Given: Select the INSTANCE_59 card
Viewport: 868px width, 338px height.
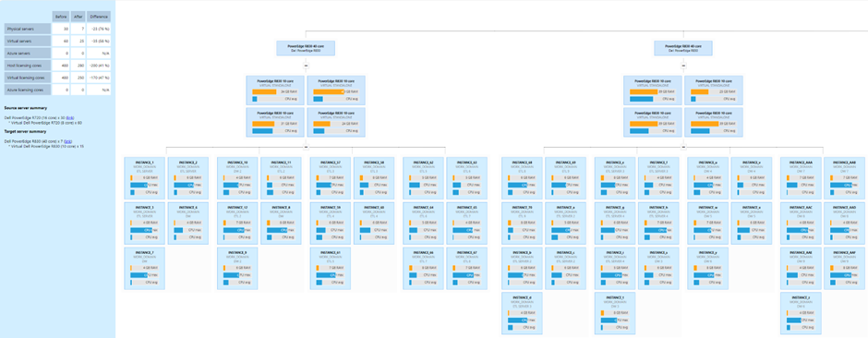Looking at the screenshot, I should (x=331, y=223).
